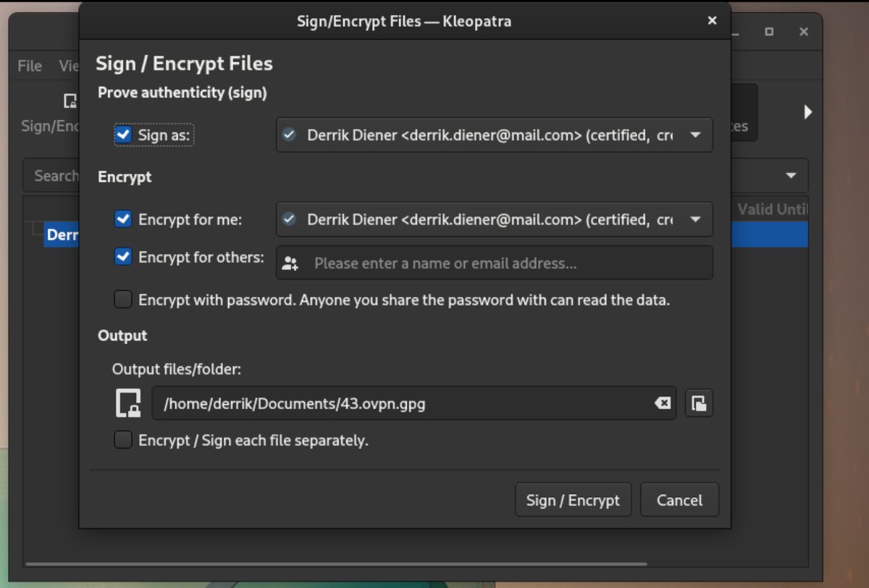Cancel the Sign/Encrypt dialog
This screenshot has width=869, height=588.
[x=679, y=500]
